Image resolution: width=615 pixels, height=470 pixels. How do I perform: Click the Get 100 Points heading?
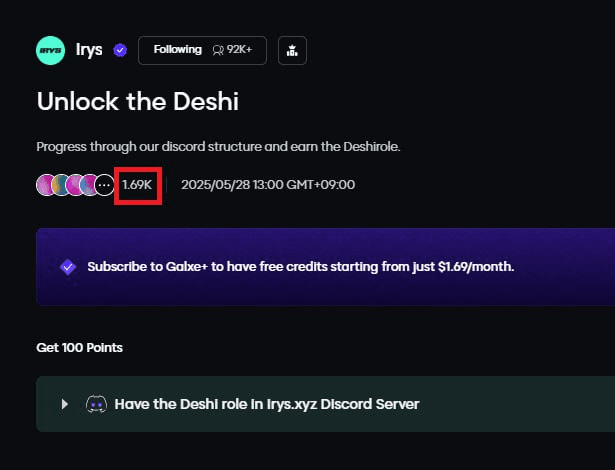tap(79, 348)
